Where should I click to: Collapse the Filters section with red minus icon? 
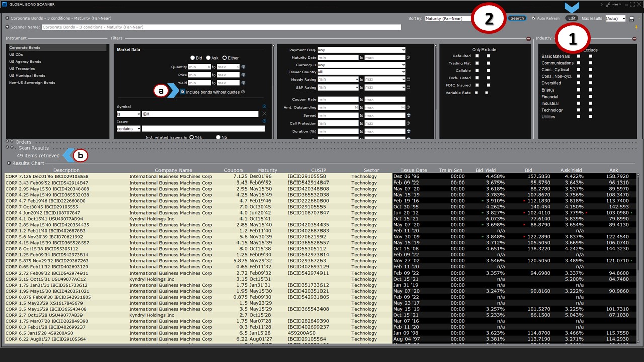[528, 39]
